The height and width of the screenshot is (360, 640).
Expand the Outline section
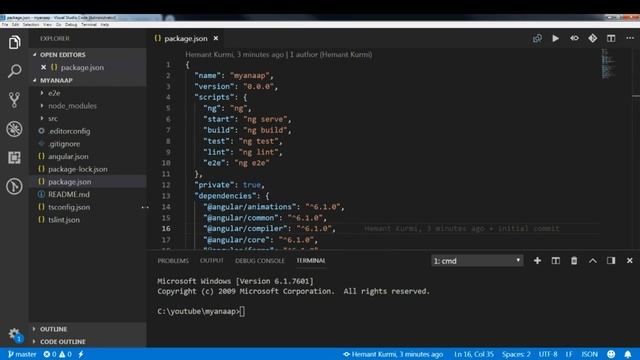click(x=87, y=329)
